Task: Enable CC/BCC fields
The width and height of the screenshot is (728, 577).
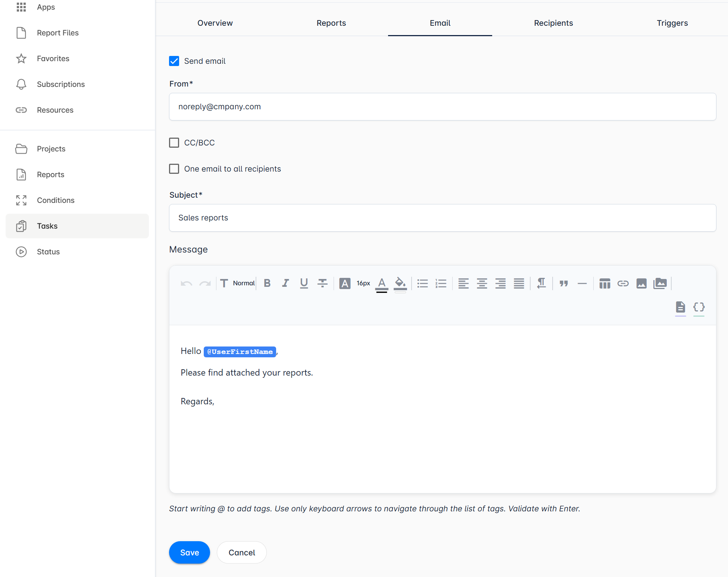Action: 174,142
